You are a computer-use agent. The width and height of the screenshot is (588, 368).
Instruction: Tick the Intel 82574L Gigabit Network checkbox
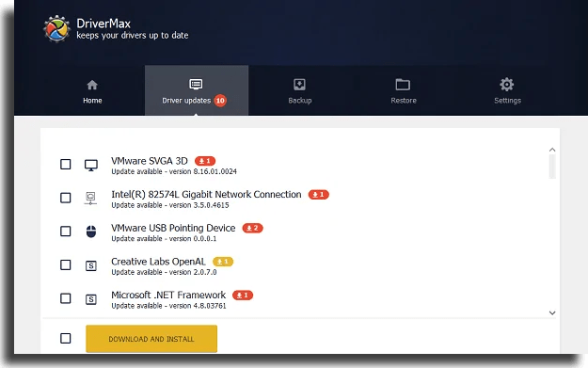(x=66, y=198)
